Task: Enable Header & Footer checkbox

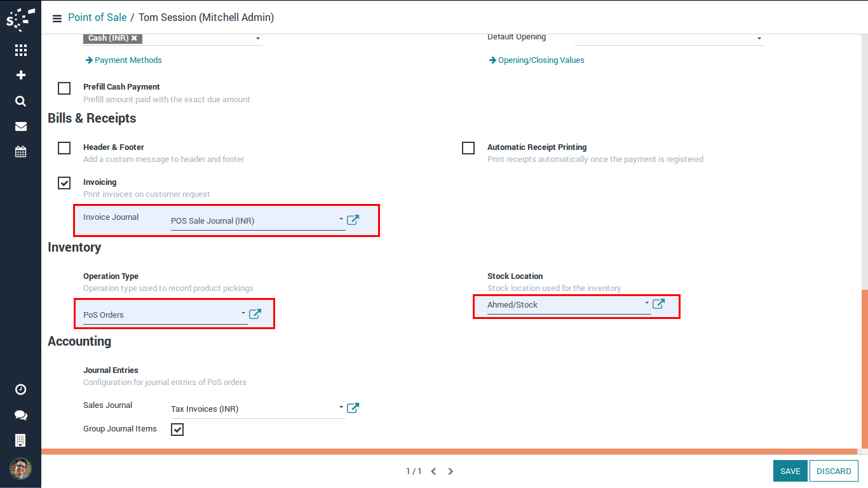Action: coord(64,148)
